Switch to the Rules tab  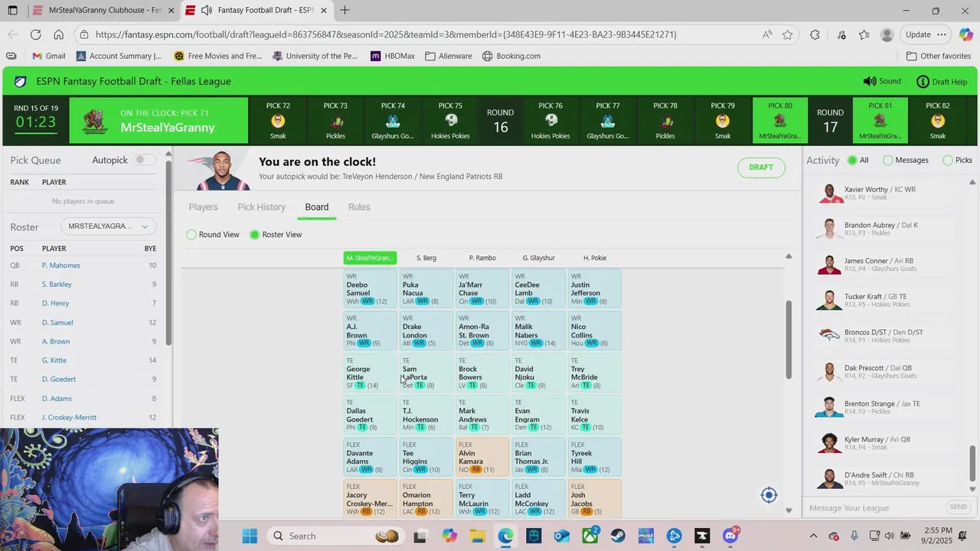coord(359,207)
